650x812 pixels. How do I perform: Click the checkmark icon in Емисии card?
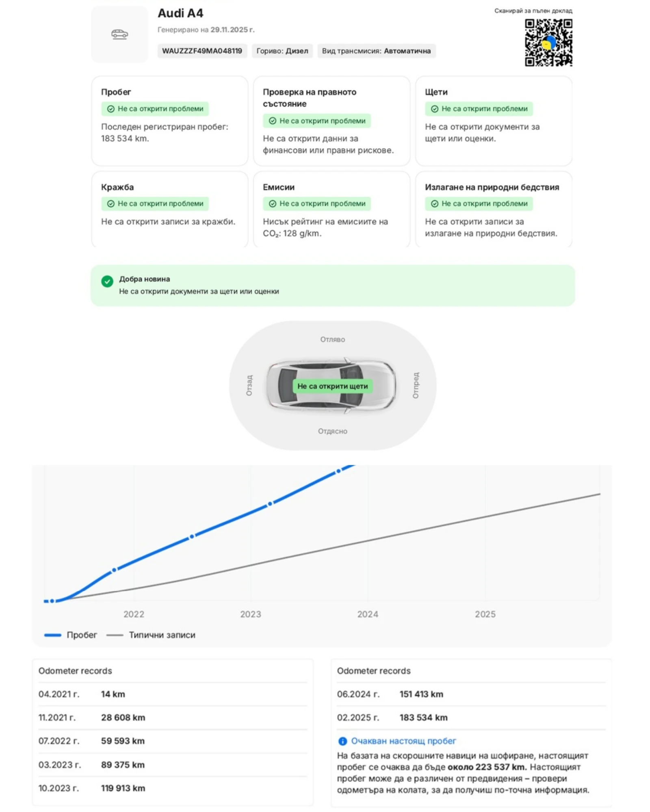coord(273,204)
